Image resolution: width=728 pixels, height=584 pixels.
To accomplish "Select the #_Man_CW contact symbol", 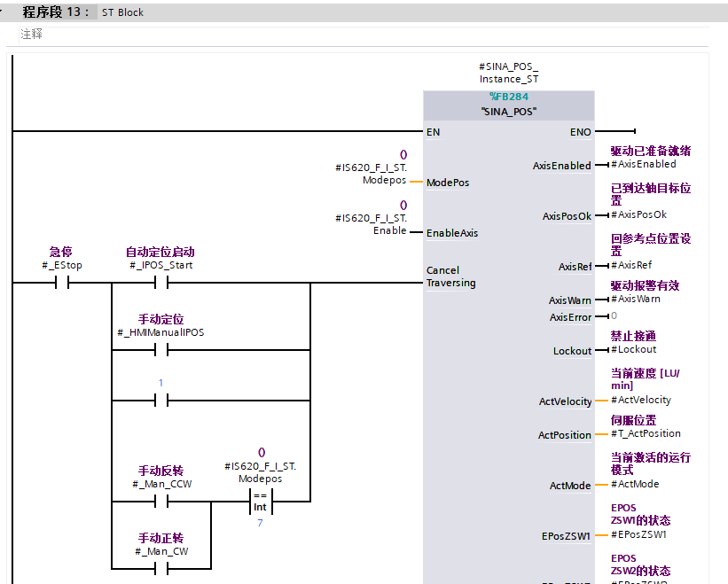I will coord(160,568).
